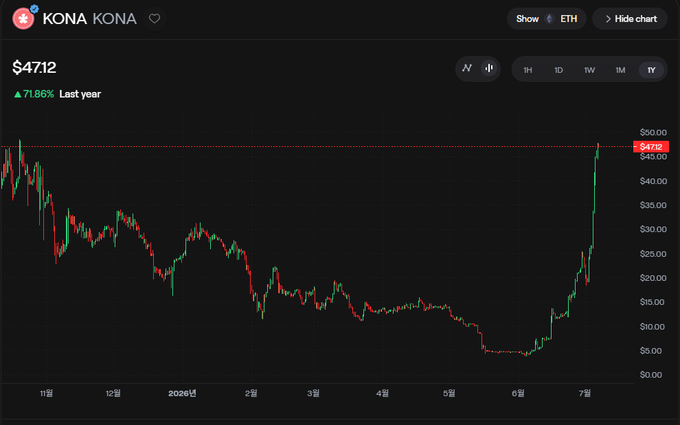Click the $0.00 price axis label

[652, 375]
